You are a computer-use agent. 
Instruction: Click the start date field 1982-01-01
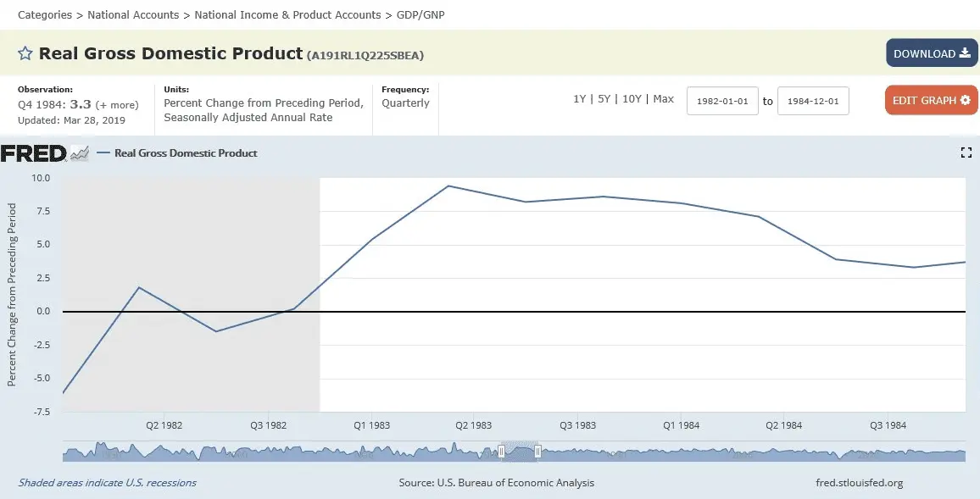tap(721, 101)
